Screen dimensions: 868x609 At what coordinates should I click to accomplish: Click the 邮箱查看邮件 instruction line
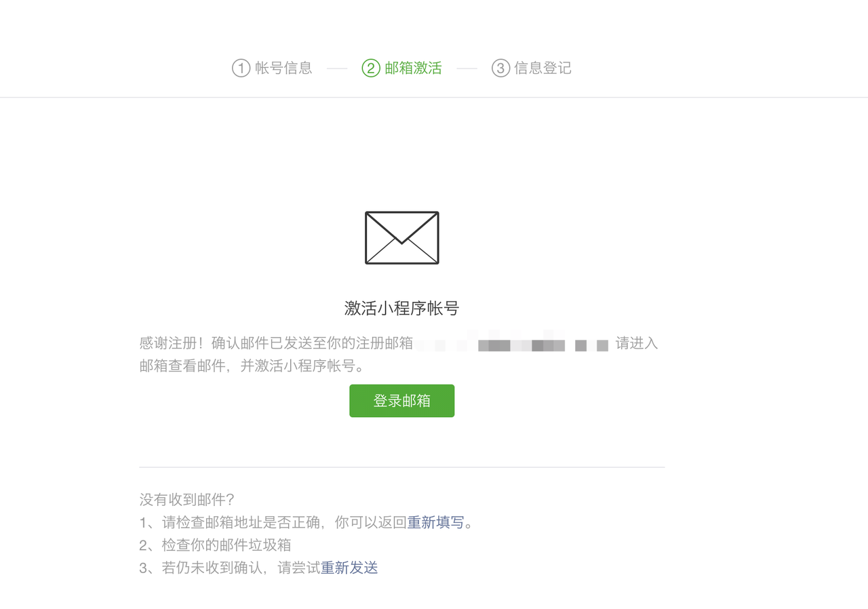[x=253, y=366]
